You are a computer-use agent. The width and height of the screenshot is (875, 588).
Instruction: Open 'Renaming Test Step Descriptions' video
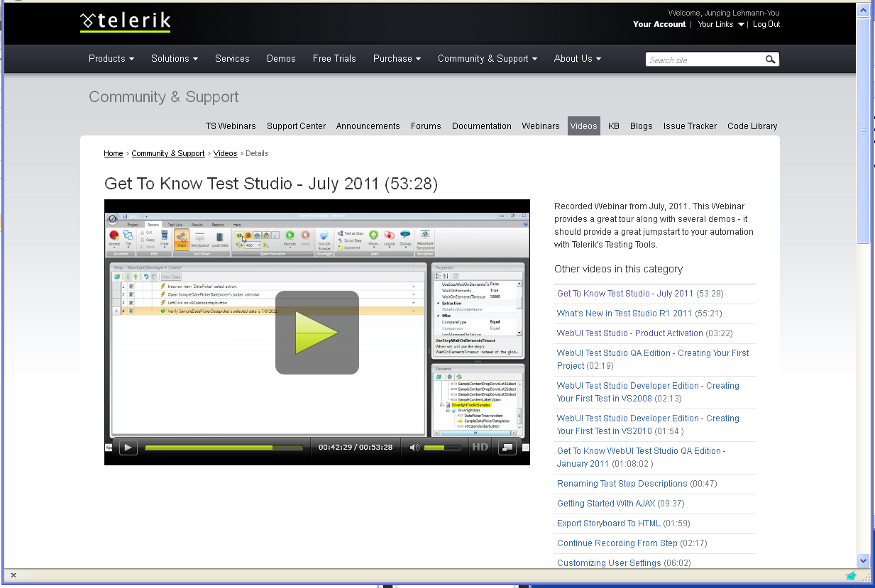click(x=622, y=484)
